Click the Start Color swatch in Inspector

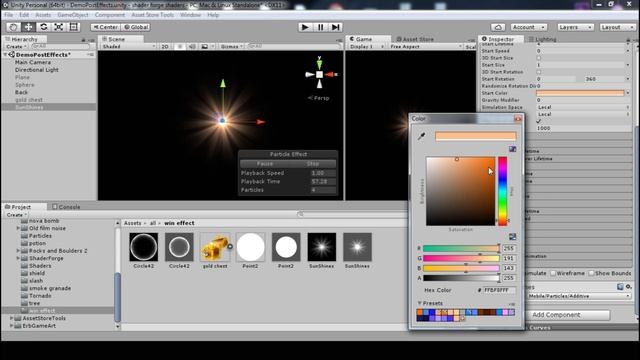[580, 93]
